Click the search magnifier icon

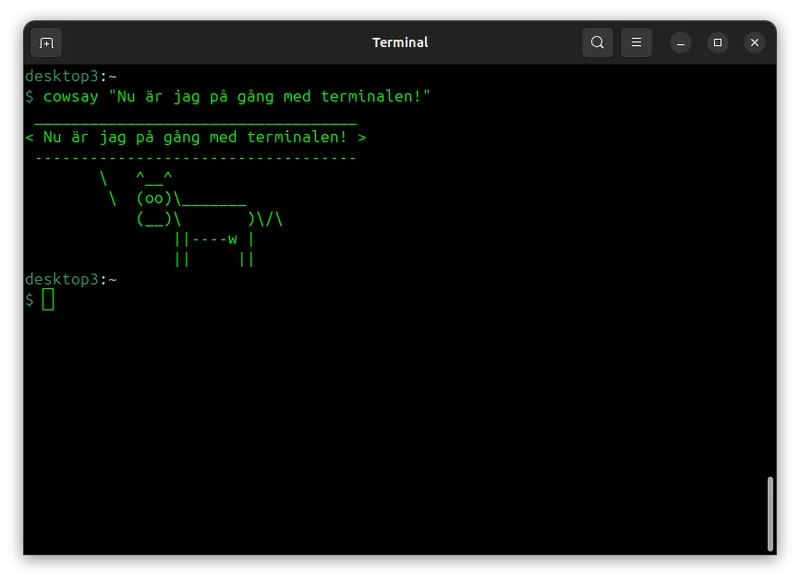[597, 42]
